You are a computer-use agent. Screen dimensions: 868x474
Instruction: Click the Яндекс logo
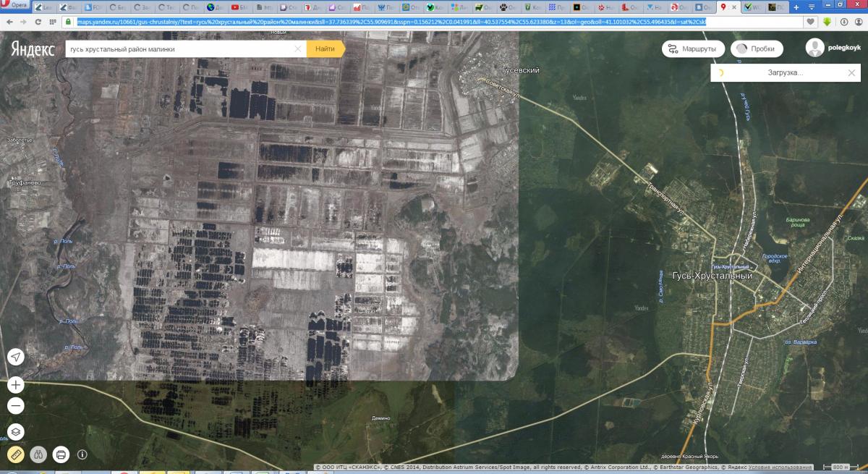pos(32,49)
